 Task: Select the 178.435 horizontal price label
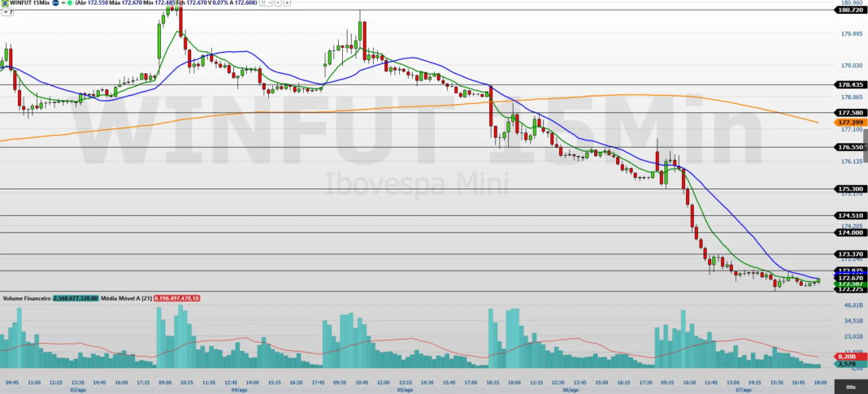[x=851, y=84]
